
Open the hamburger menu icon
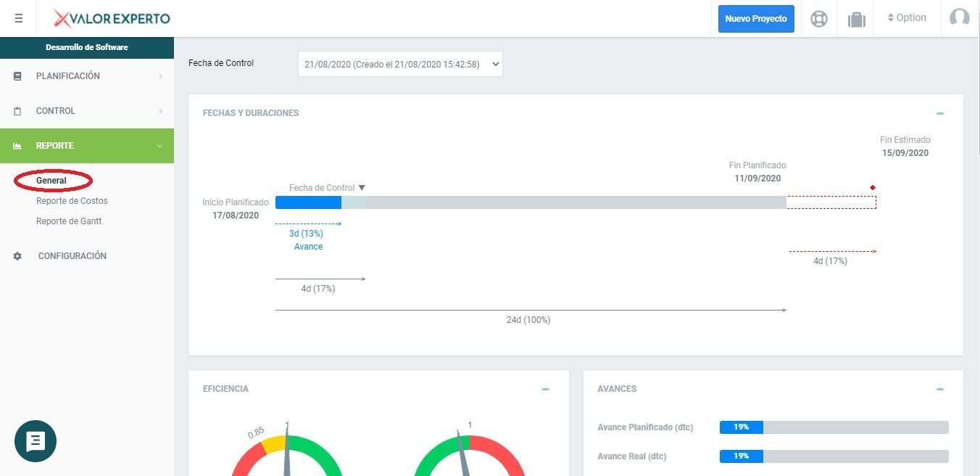18,18
